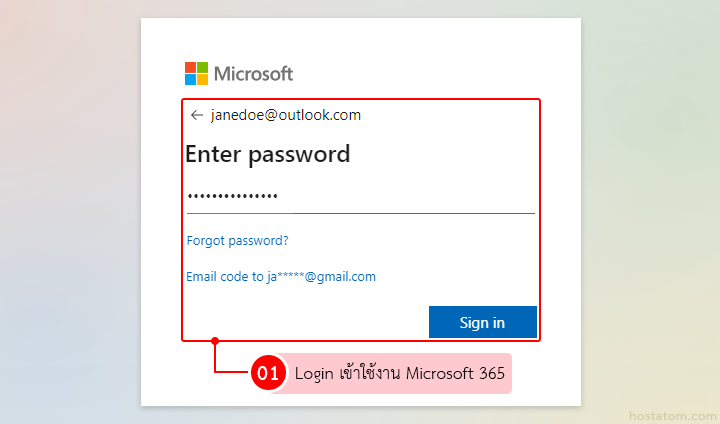720x424 pixels.
Task: Click the pink Login Microsoft 365 caption
Action: click(399, 374)
